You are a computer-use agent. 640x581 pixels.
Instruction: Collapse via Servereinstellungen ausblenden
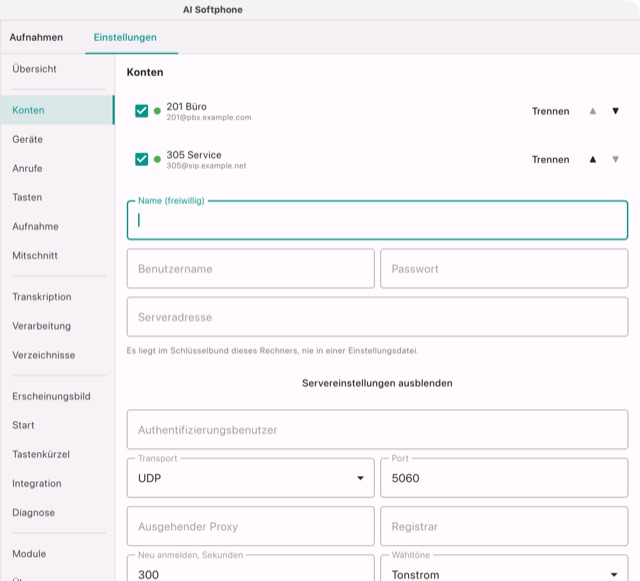[377, 383]
